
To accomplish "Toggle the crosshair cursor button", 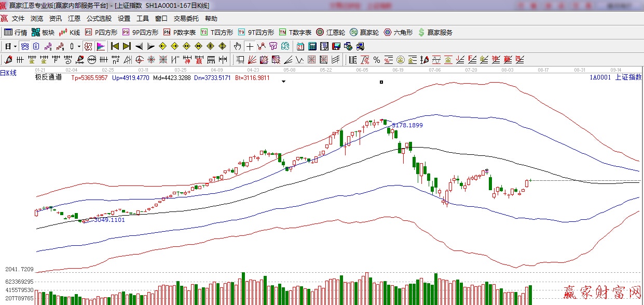I will [x=250, y=46].
